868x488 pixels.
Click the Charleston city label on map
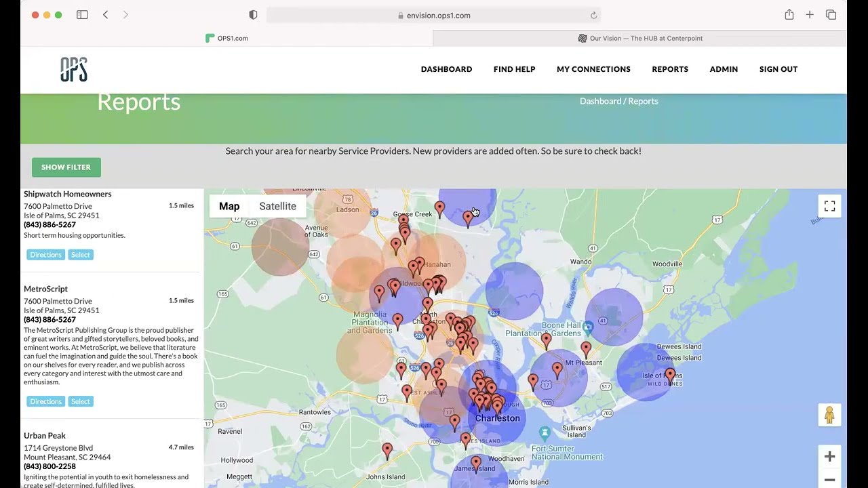497,418
